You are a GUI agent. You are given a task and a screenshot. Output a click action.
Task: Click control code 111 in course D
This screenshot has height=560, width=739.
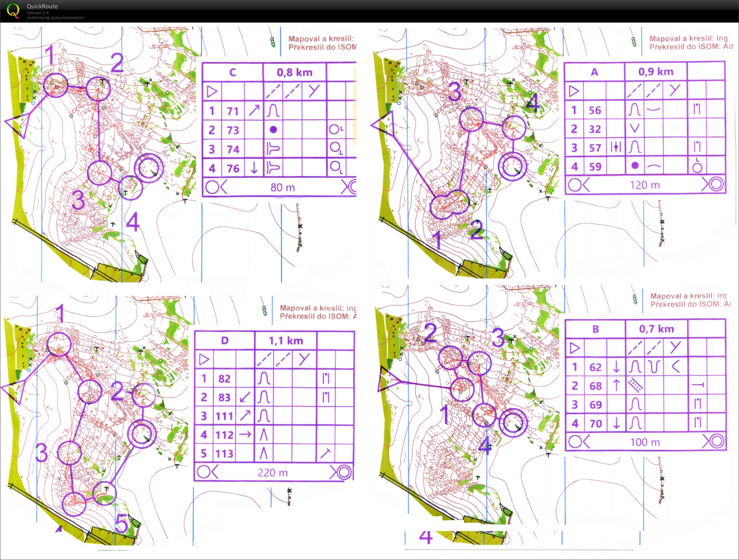pos(225,416)
